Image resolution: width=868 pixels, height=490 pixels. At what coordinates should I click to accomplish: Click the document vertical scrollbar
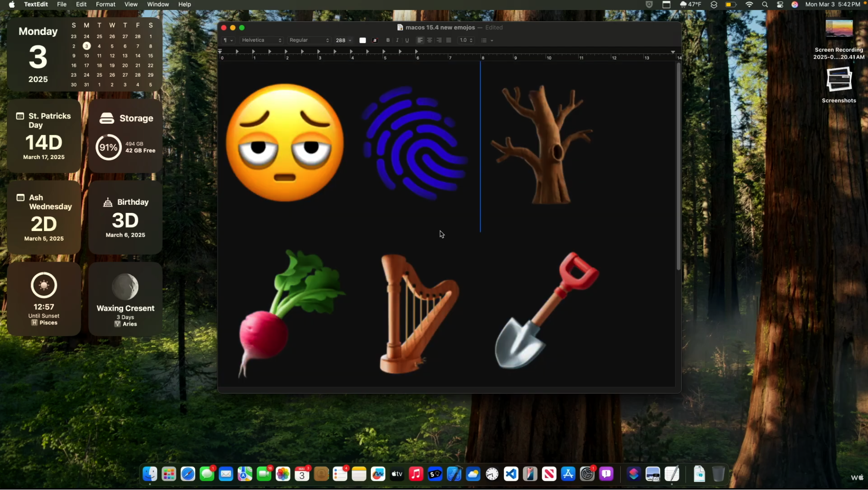click(678, 168)
